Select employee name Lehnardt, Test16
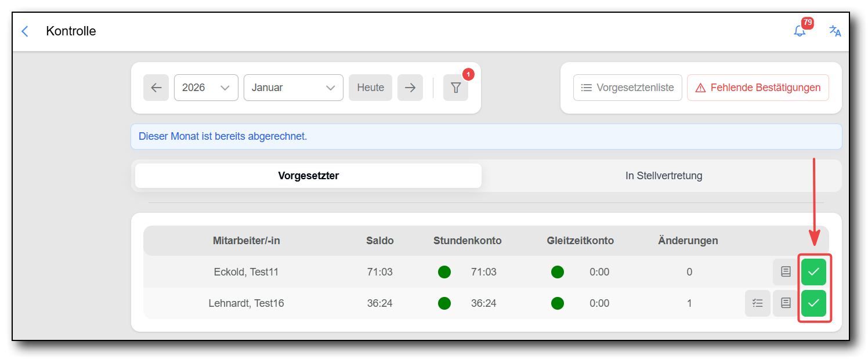Viewport: 868px width, 359px height. coord(246,303)
